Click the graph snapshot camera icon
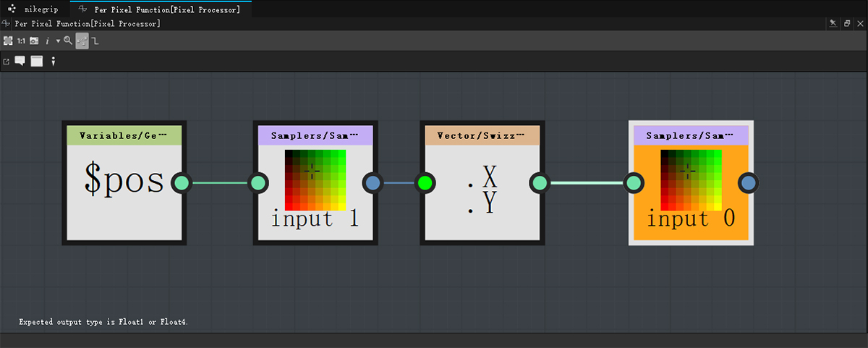The image size is (868, 348). (x=34, y=41)
